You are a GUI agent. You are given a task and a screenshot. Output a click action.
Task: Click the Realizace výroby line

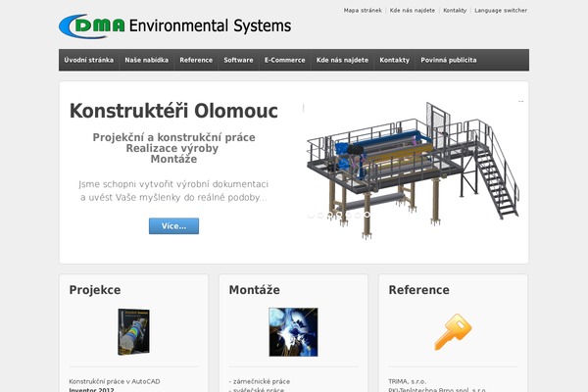click(172, 148)
